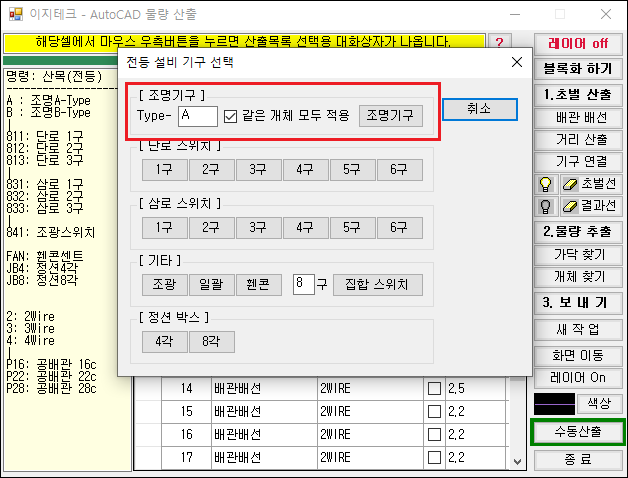The image size is (628, 478).
Task: Click the 새 작업 button
Action: coord(578,330)
